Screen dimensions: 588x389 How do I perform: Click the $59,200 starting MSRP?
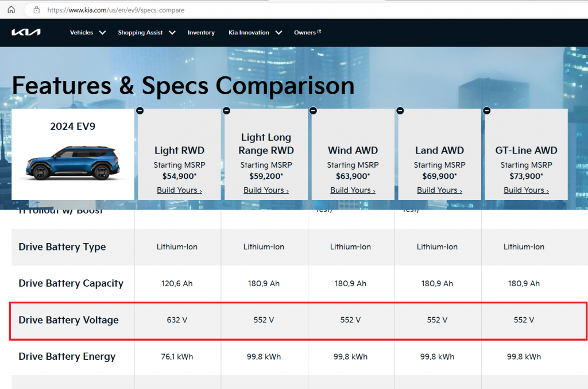click(266, 176)
